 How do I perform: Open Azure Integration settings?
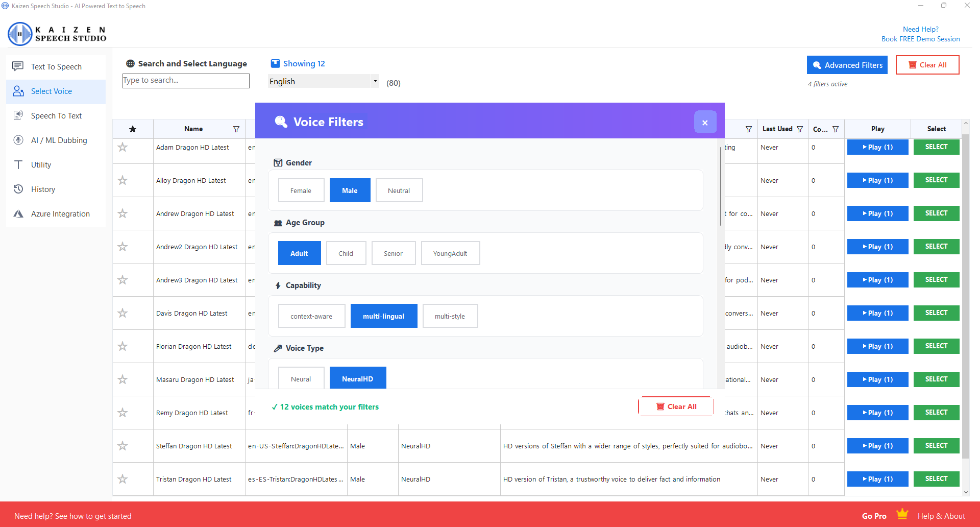click(x=60, y=213)
